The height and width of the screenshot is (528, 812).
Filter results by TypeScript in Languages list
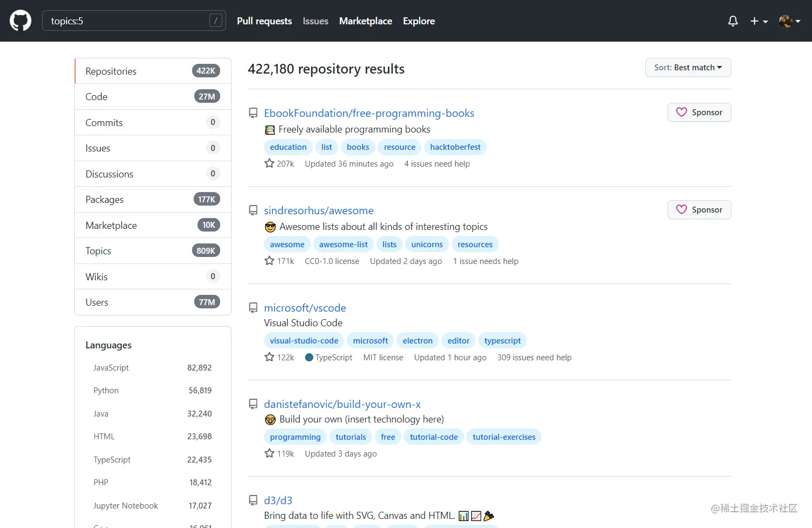[153, 460]
